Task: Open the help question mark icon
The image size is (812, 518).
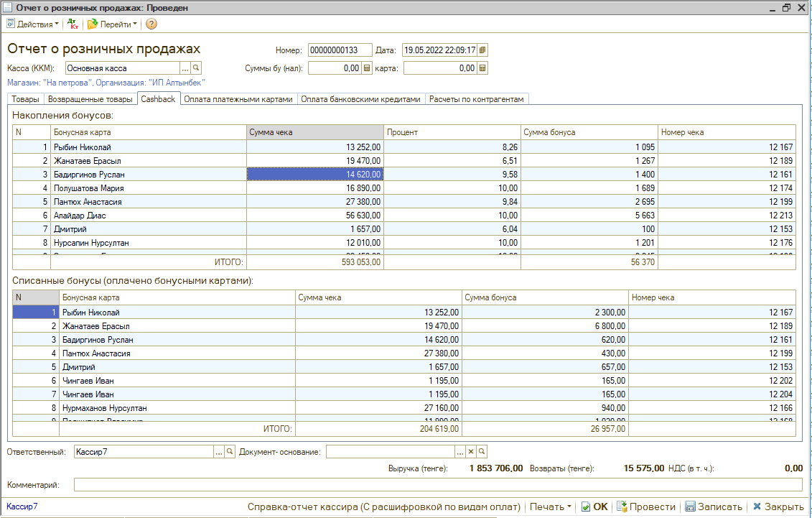Action: [x=151, y=24]
